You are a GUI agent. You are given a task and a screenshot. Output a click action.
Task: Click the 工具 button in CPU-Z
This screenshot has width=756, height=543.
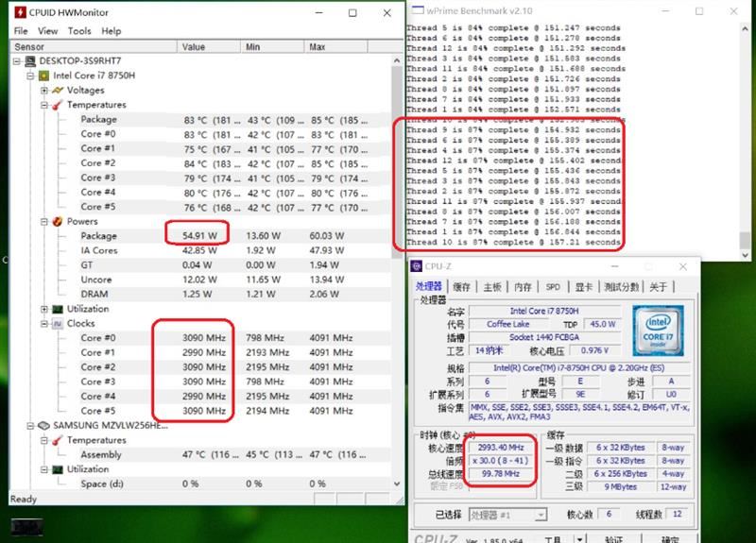(554, 539)
